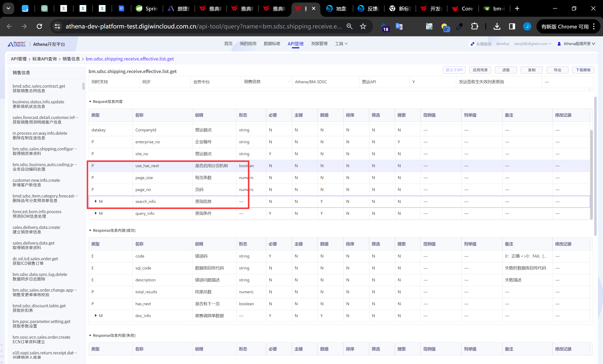
Task: Click the 导出 button
Action: (x=558, y=70)
